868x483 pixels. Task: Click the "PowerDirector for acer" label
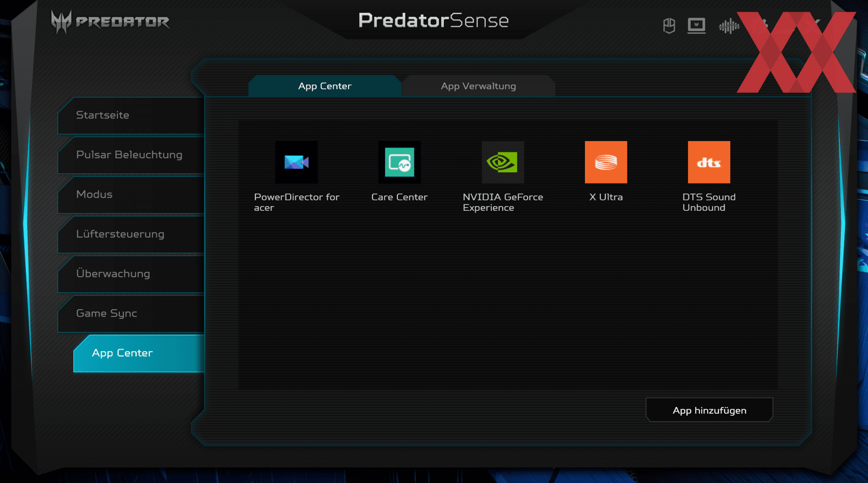tap(297, 202)
